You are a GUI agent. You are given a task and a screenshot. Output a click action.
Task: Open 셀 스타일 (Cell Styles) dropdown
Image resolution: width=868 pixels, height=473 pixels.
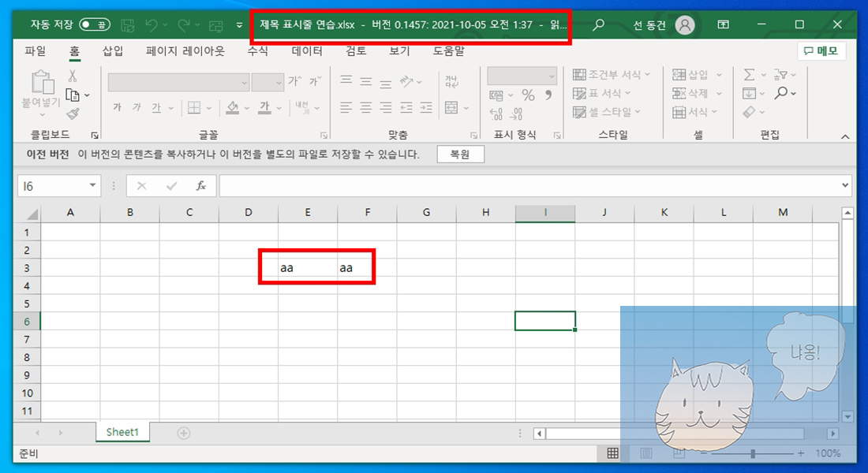[x=607, y=112]
